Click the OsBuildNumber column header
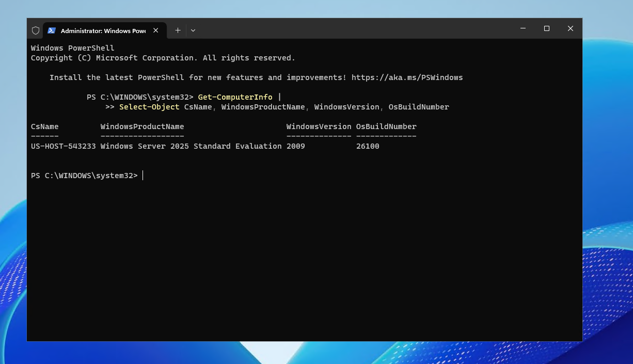This screenshot has width=633, height=364. pos(386,126)
